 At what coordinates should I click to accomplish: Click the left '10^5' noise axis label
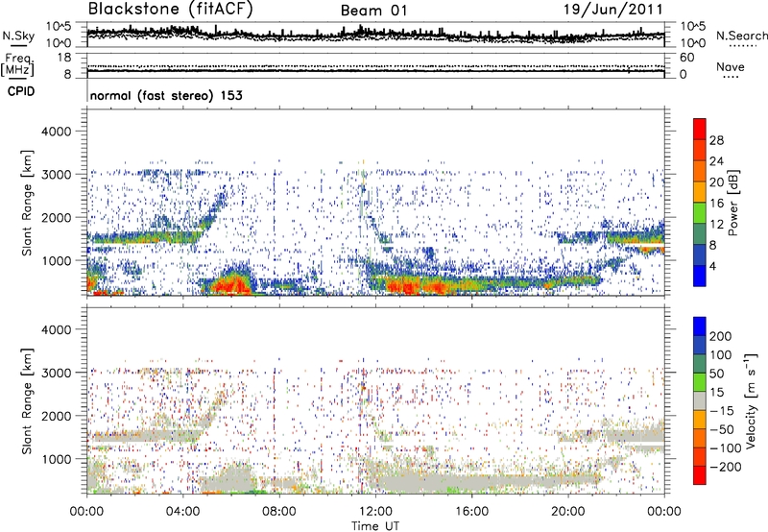(x=59, y=27)
